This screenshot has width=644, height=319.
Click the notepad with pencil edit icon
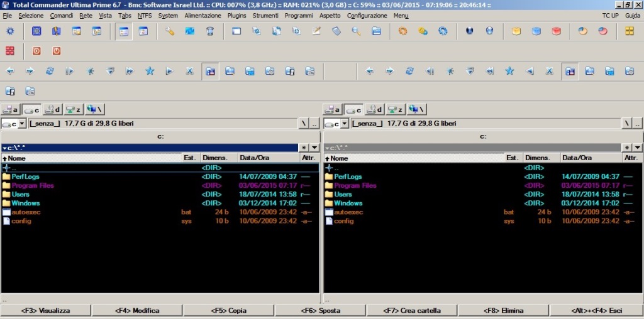tap(316, 31)
